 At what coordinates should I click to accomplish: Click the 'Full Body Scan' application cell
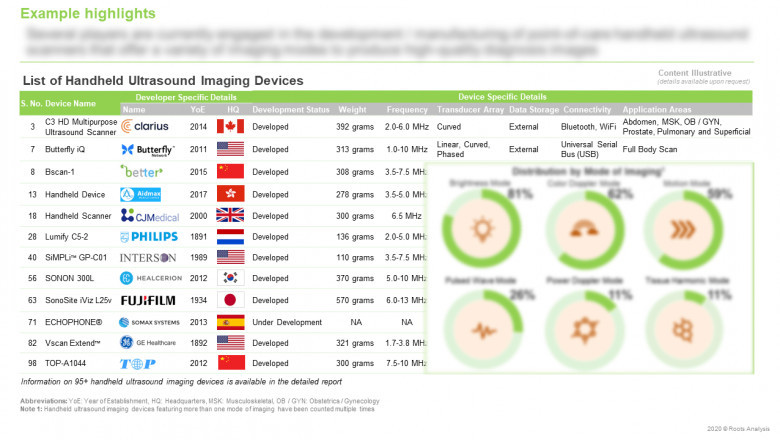[650, 149]
